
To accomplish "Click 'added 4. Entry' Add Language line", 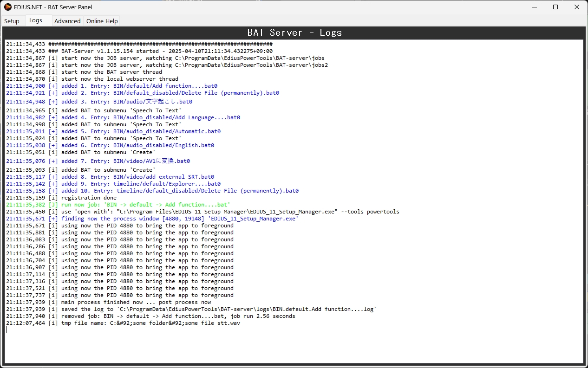I will tap(123, 117).
